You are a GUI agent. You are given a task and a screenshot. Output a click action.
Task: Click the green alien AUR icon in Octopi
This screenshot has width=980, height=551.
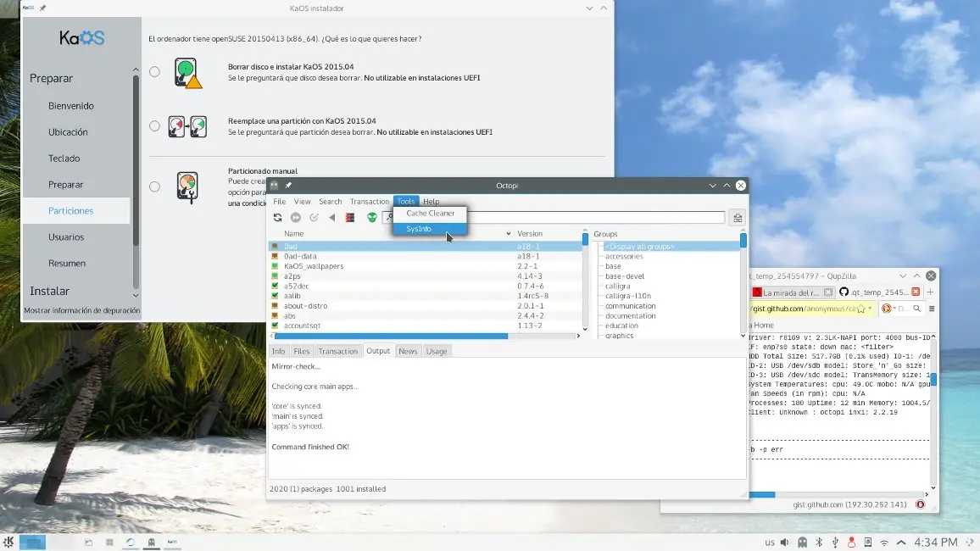[x=372, y=217]
